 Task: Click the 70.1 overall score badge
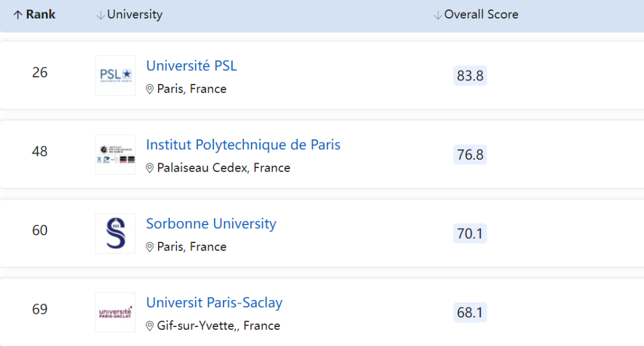coord(470,233)
